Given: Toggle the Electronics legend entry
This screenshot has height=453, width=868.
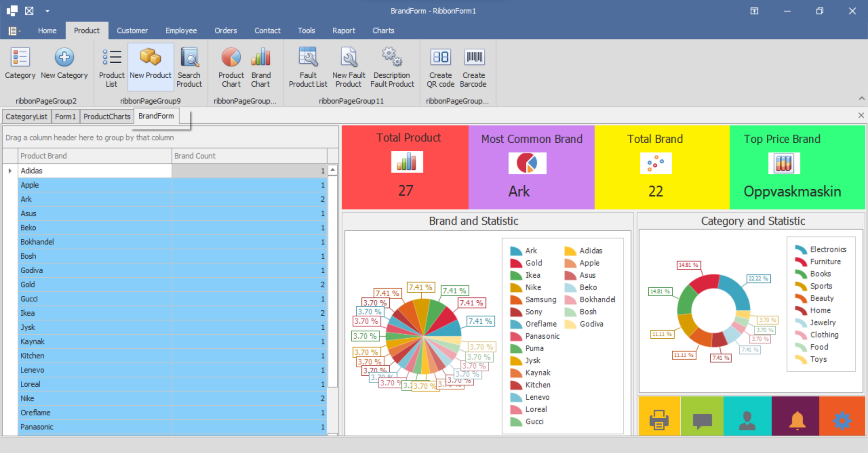Looking at the screenshot, I should click(821, 249).
